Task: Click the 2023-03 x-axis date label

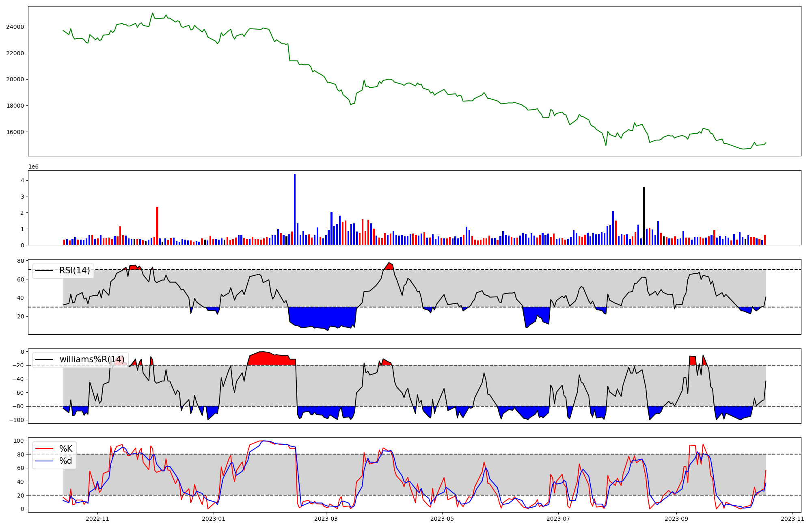Action: [x=326, y=519]
